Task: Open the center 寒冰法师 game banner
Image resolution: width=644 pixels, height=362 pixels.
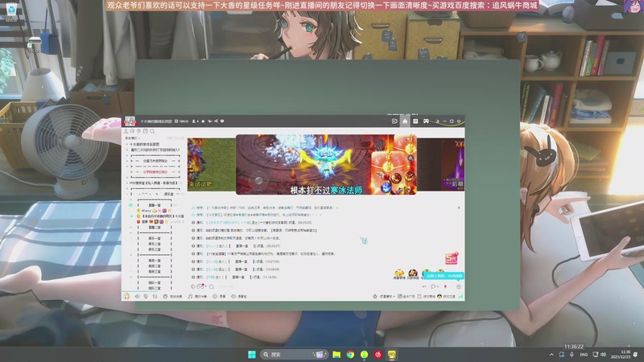Action: click(x=326, y=165)
